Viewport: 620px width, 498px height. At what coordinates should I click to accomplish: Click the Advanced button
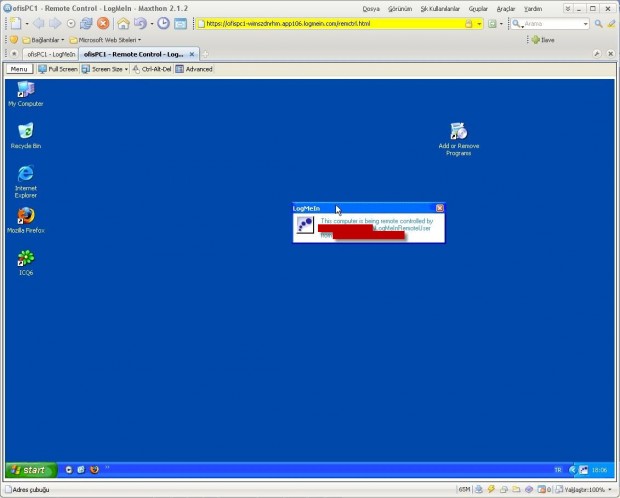tap(194, 69)
